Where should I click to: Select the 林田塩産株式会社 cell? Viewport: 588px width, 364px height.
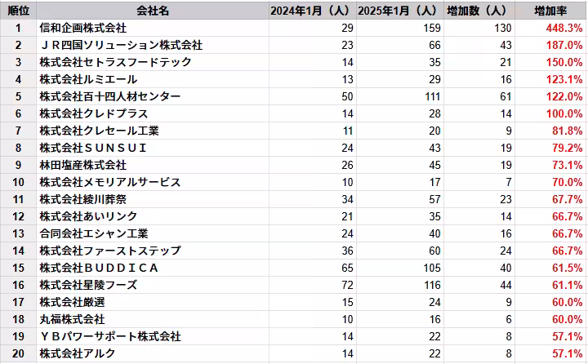tap(153, 165)
